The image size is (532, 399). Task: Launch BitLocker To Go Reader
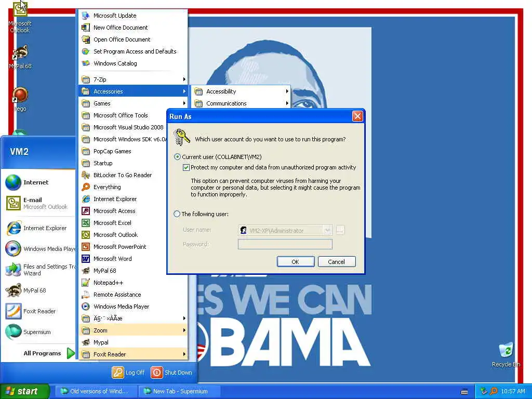click(134, 175)
